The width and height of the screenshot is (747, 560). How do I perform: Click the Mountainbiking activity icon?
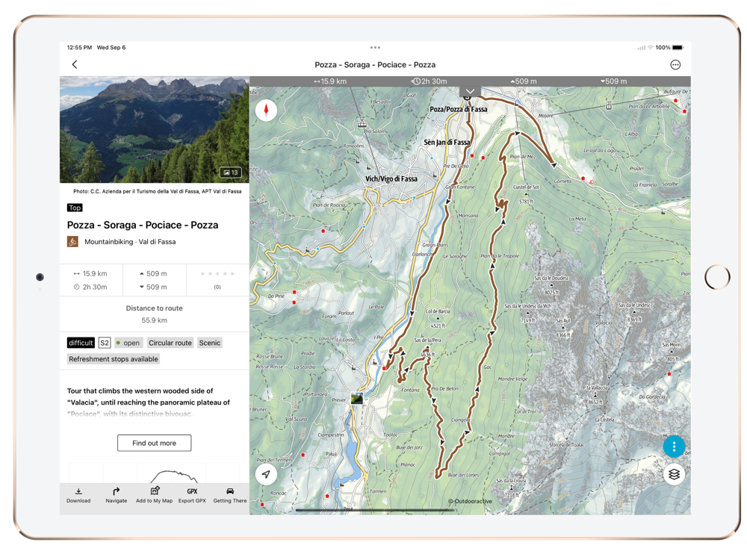coord(72,241)
